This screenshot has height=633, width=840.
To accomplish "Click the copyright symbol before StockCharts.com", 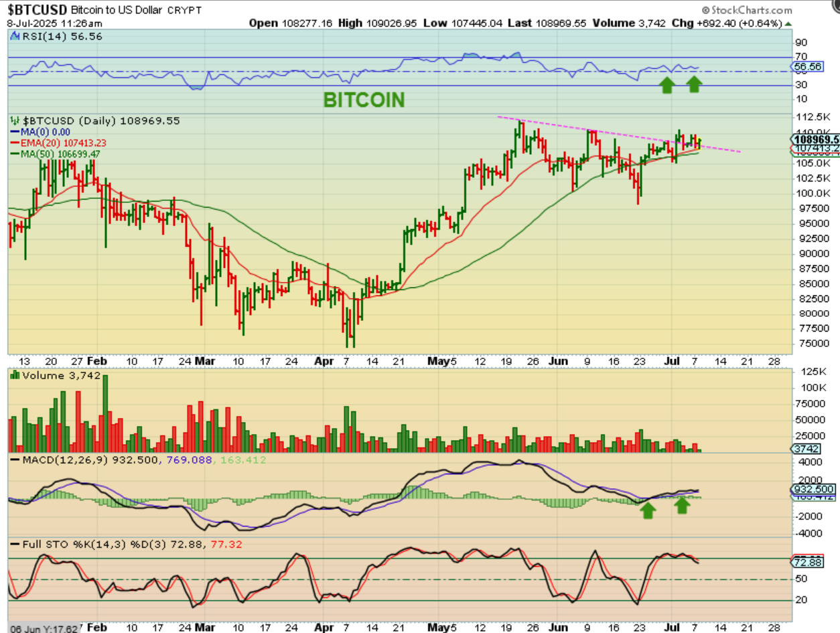I will (x=705, y=10).
